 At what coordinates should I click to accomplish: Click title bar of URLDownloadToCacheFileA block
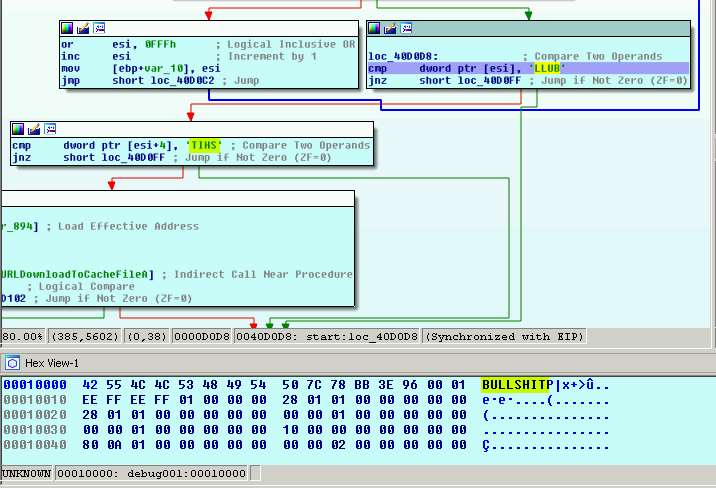point(178,199)
